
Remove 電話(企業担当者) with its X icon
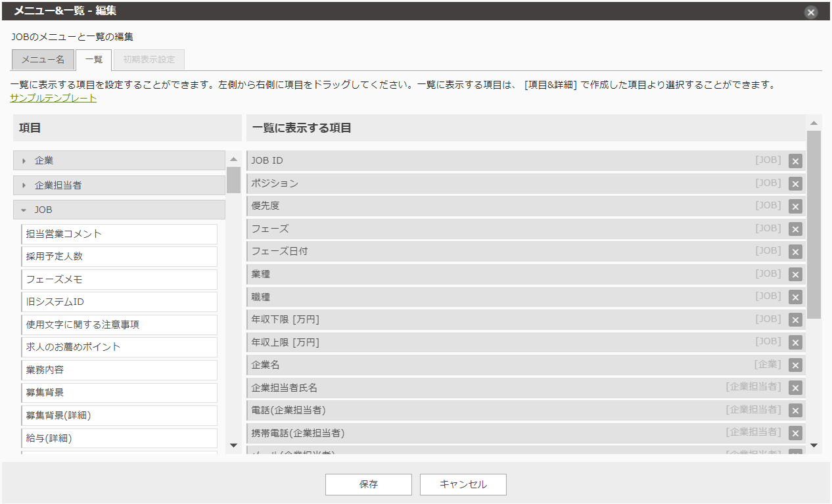(795, 411)
